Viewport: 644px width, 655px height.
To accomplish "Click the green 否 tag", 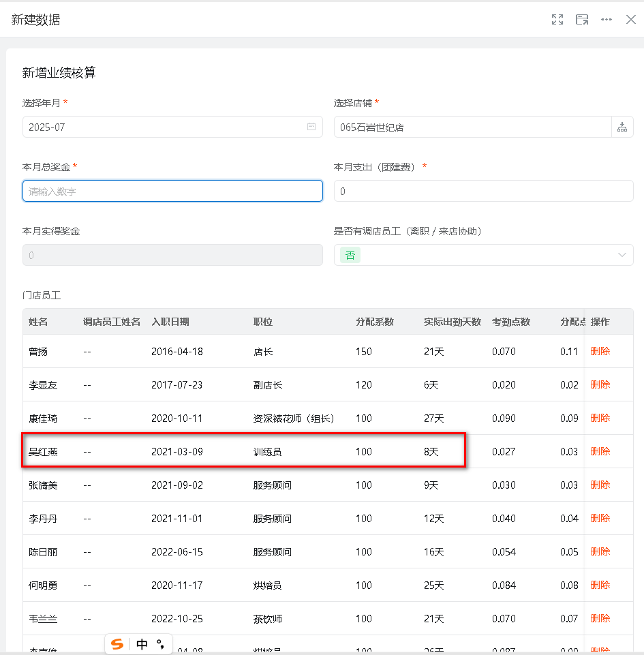I will click(x=350, y=255).
